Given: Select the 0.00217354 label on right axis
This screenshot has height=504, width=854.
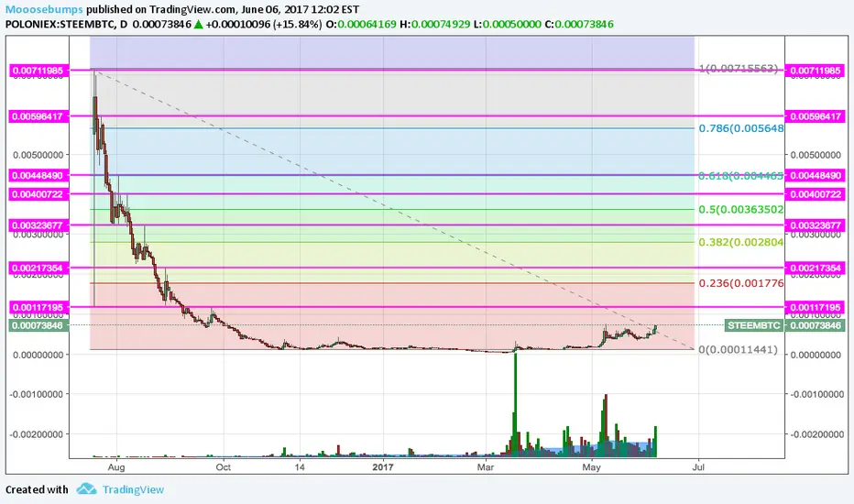Looking at the screenshot, I should click(x=816, y=268).
